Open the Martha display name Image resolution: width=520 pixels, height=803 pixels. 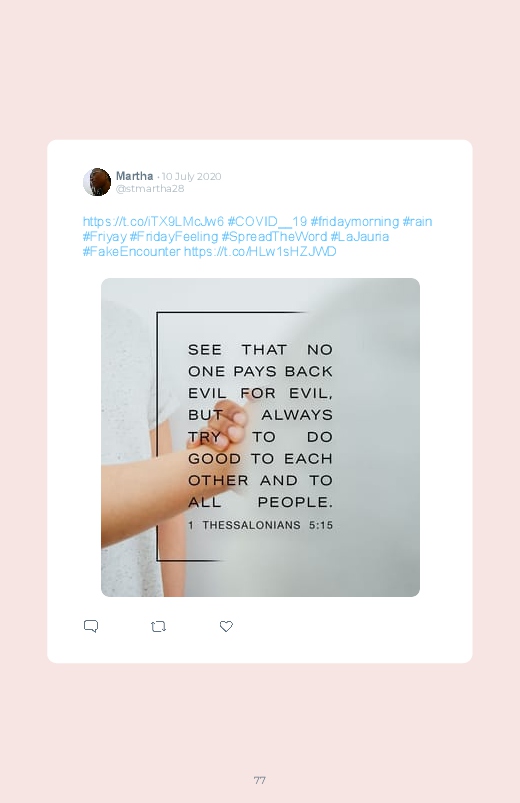[134, 176]
